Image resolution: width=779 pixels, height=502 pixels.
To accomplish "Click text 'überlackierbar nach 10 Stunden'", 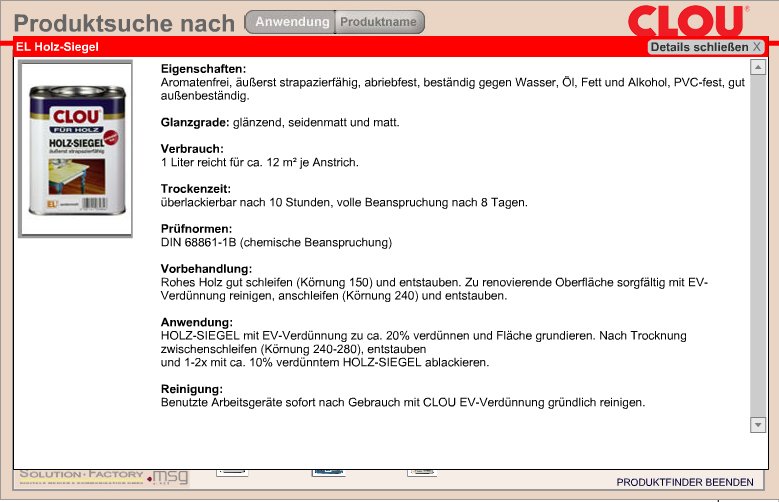I will pos(245,202).
